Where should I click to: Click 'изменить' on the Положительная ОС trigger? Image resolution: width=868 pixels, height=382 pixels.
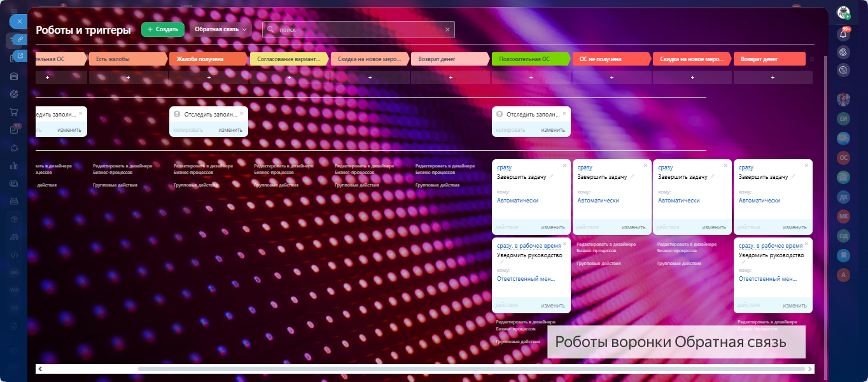pyautogui.click(x=552, y=130)
